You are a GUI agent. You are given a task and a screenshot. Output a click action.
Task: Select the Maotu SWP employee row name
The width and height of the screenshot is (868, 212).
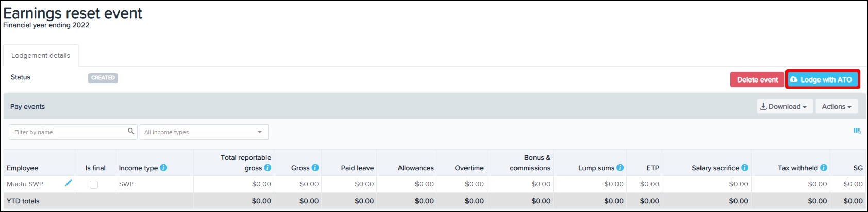(25, 184)
